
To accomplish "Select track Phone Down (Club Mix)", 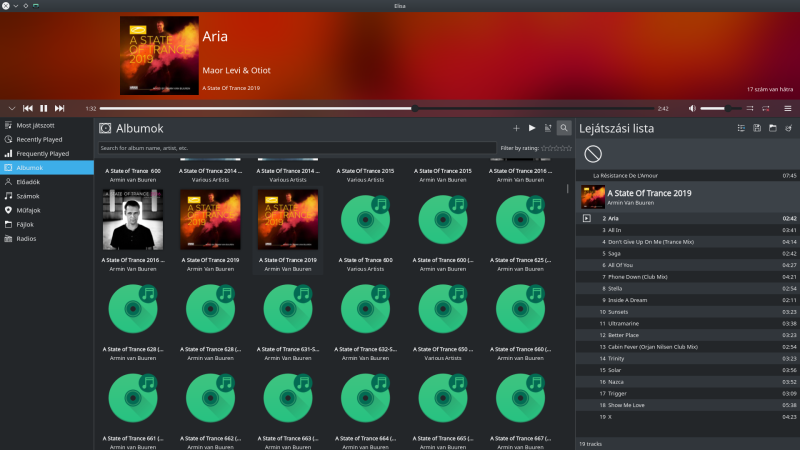I will pos(687,277).
